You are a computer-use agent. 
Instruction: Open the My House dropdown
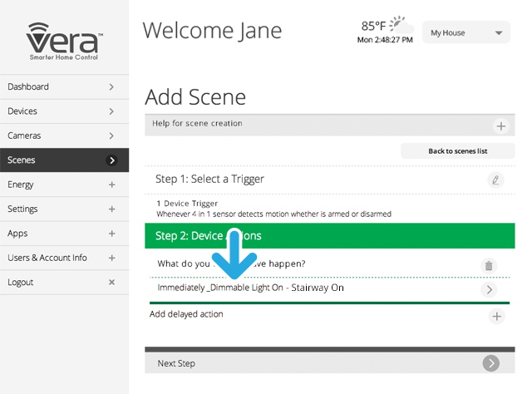click(x=465, y=33)
